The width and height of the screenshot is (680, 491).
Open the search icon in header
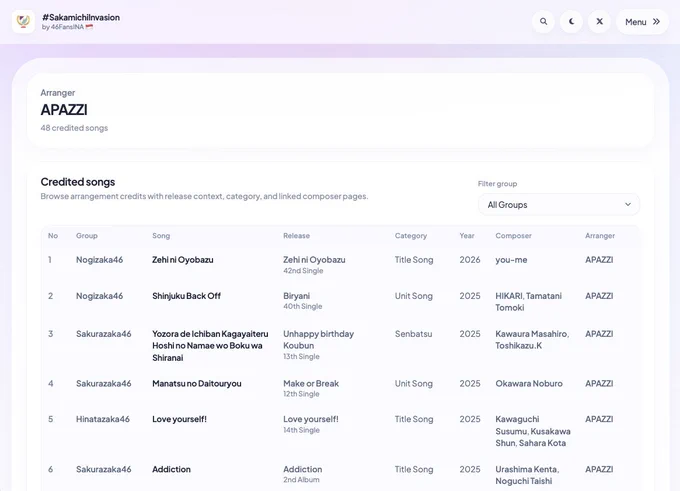(543, 21)
